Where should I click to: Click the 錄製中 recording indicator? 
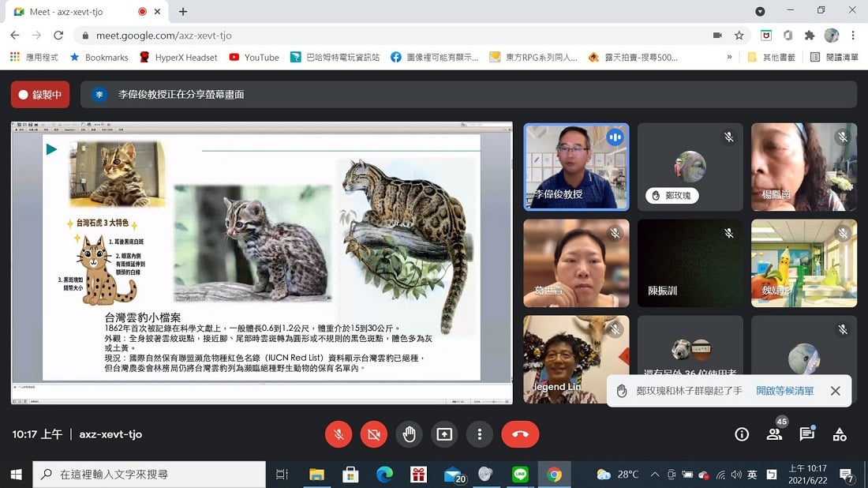[x=40, y=95]
